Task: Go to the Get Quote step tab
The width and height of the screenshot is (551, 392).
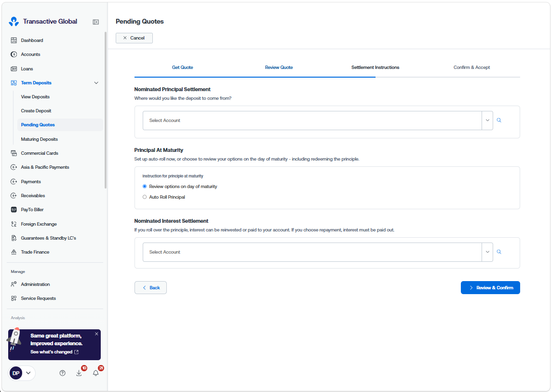Action: (x=182, y=68)
